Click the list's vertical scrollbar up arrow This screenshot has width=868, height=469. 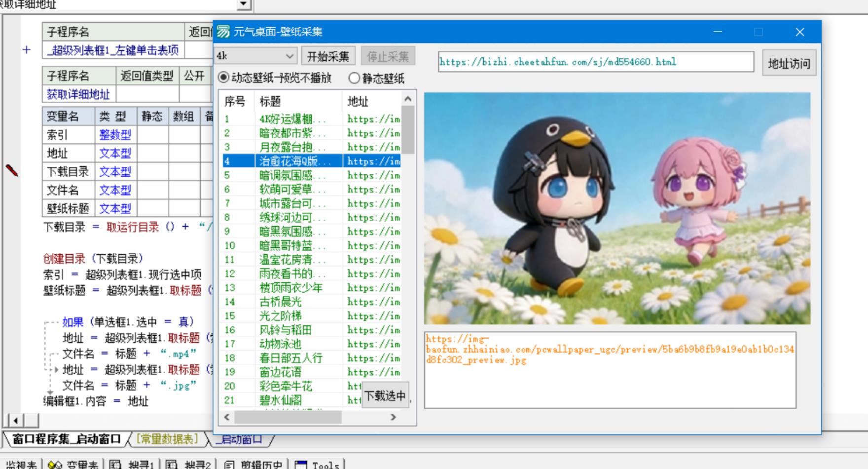408,99
